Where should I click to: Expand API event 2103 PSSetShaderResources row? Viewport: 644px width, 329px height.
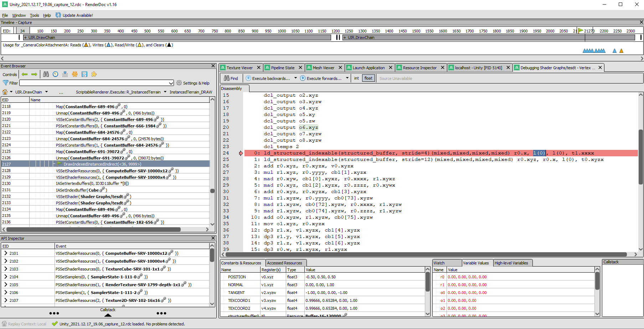(6, 269)
